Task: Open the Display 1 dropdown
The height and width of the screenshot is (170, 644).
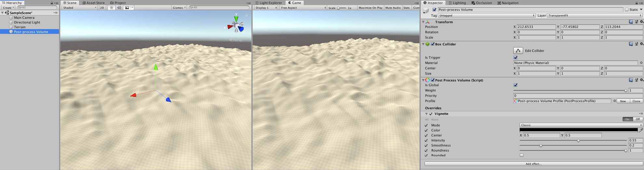Action: (x=266, y=7)
